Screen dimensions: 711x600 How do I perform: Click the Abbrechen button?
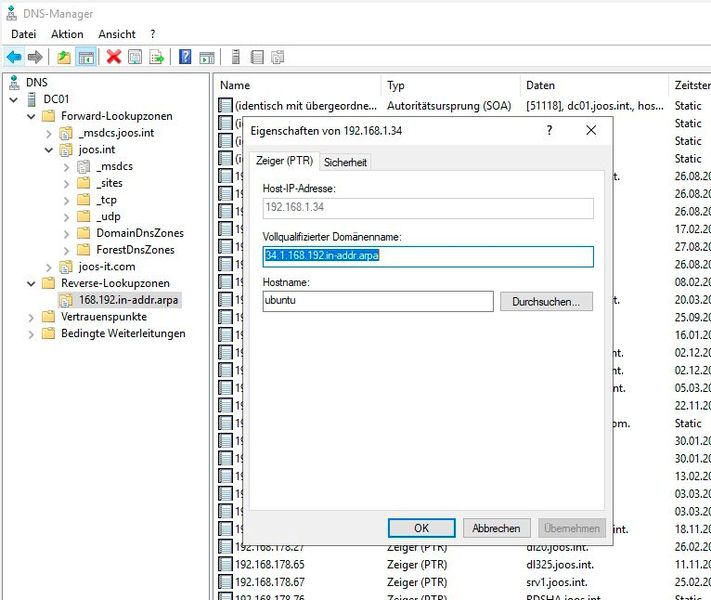pyautogui.click(x=497, y=528)
